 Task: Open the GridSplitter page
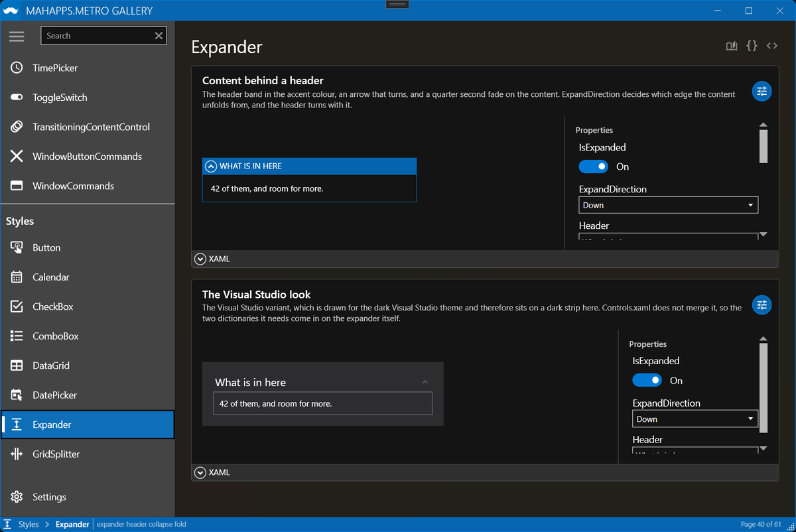[x=88, y=454]
